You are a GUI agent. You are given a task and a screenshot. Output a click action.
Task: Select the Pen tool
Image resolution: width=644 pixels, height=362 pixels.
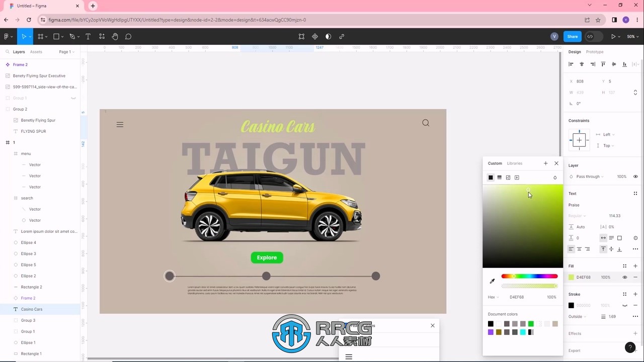pyautogui.click(x=72, y=37)
